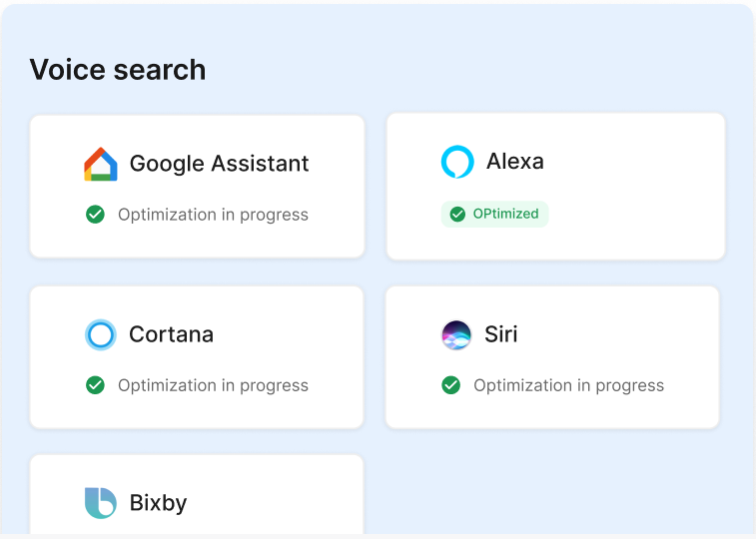Screen dimensions: 756x539
Task: Click the Alexa ring icon
Action: [457, 162]
